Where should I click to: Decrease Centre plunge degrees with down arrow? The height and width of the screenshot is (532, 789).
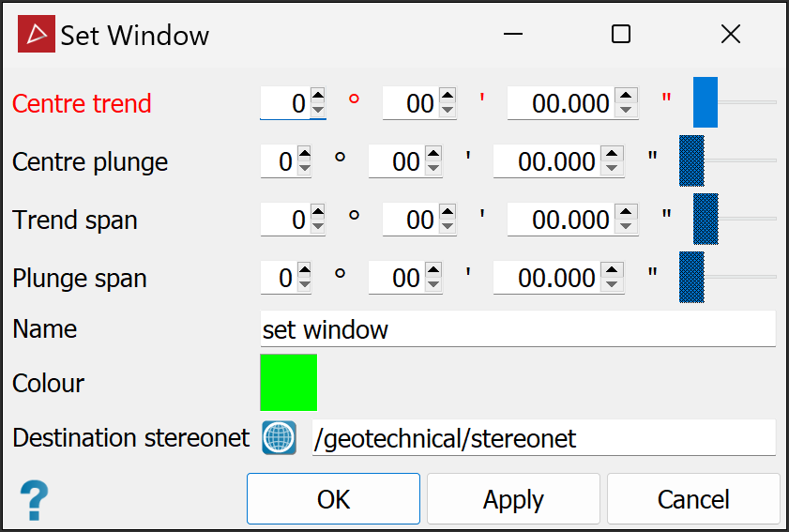coord(304,170)
